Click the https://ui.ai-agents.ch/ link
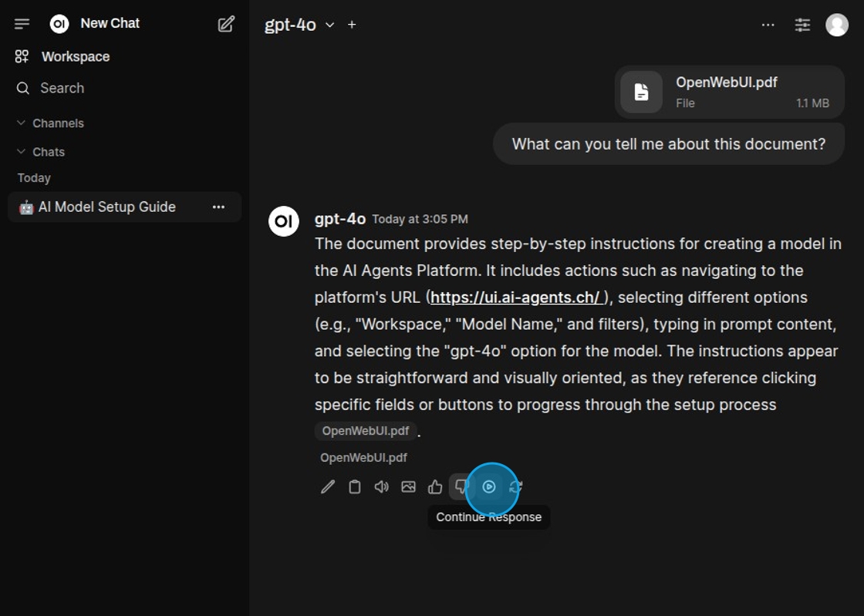This screenshot has width=864, height=616. pyautogui.click(x=517, y=298)
